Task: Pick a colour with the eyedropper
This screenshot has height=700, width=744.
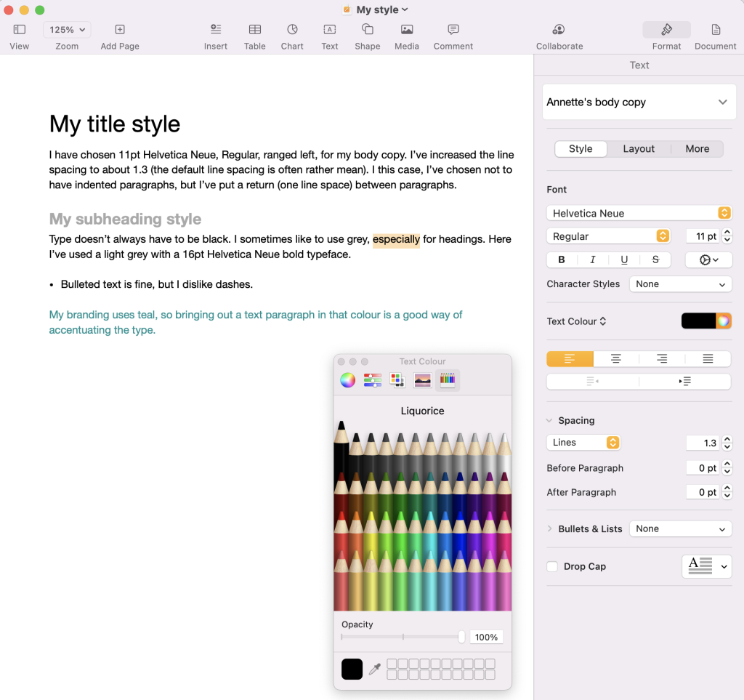Action: [x=375, y=669]
